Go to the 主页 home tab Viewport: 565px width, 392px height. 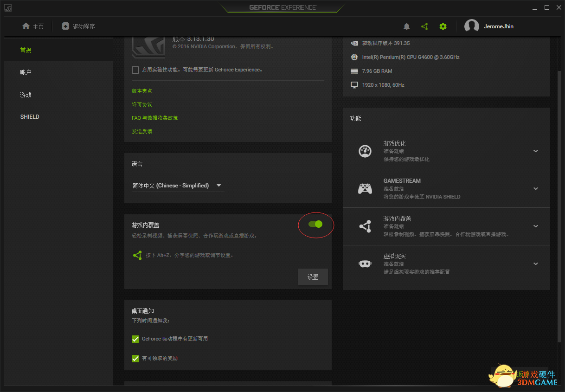(x=33, y=26)
